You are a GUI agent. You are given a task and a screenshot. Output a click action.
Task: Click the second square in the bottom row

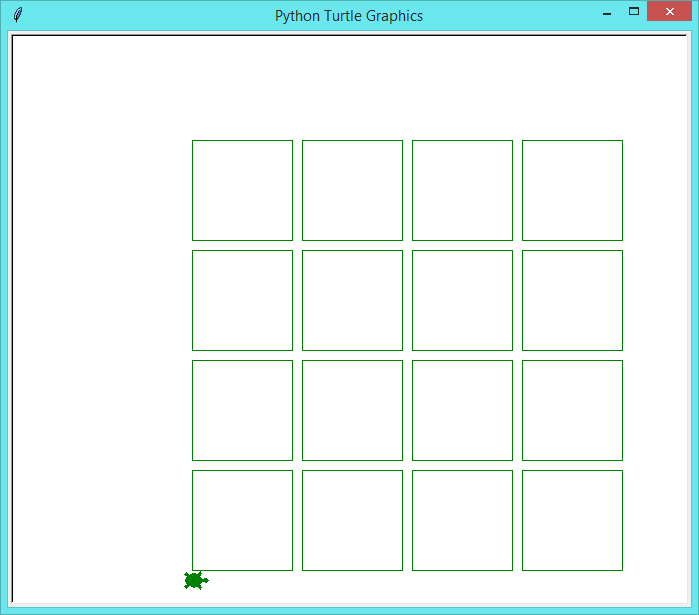coord(352,520)
